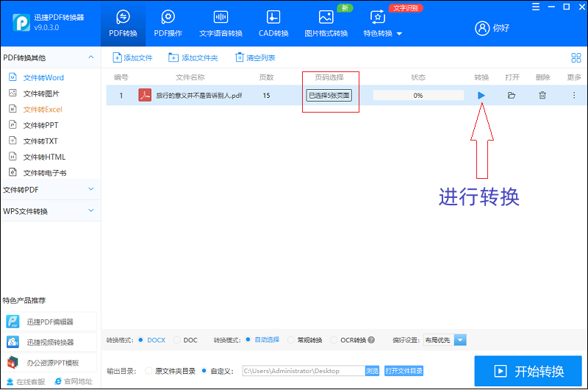Click the user avatar icon
Screen dimensions: 588x390
pos(482,28)
